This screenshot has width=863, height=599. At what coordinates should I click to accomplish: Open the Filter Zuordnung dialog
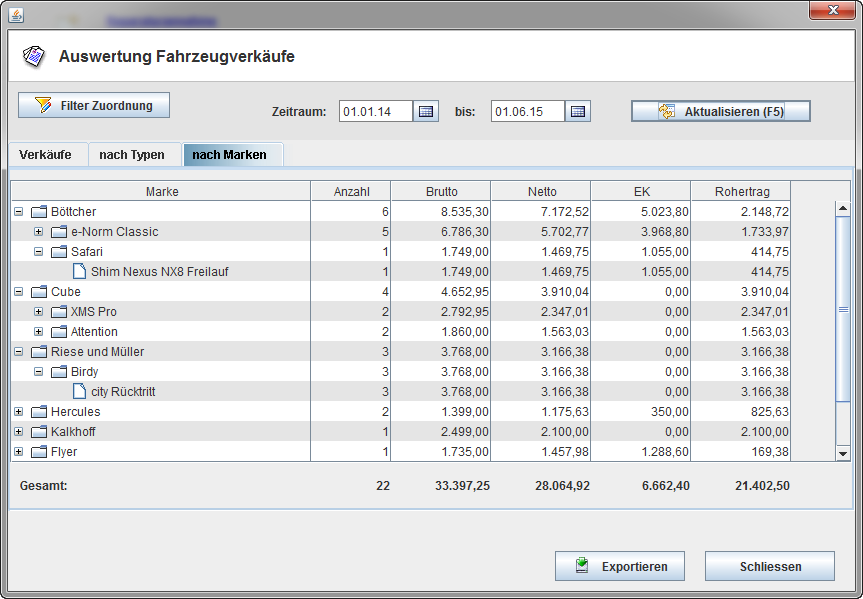(94, 105)
